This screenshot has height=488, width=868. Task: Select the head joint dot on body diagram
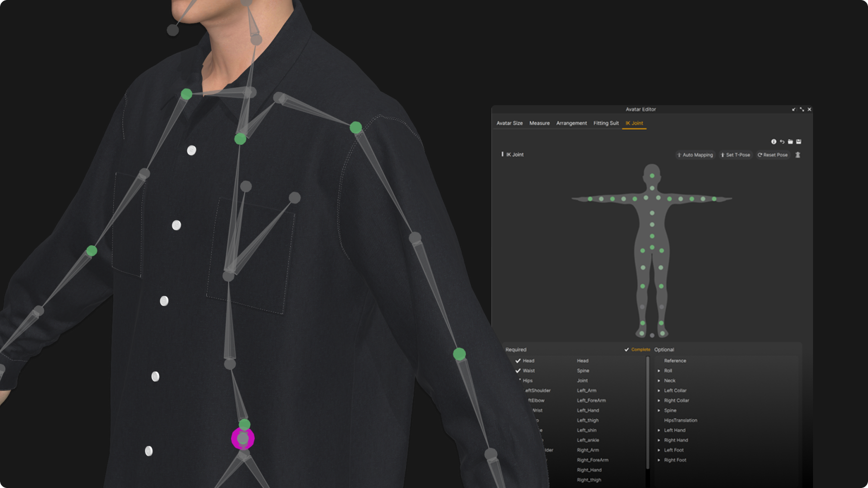click(652, 176)
